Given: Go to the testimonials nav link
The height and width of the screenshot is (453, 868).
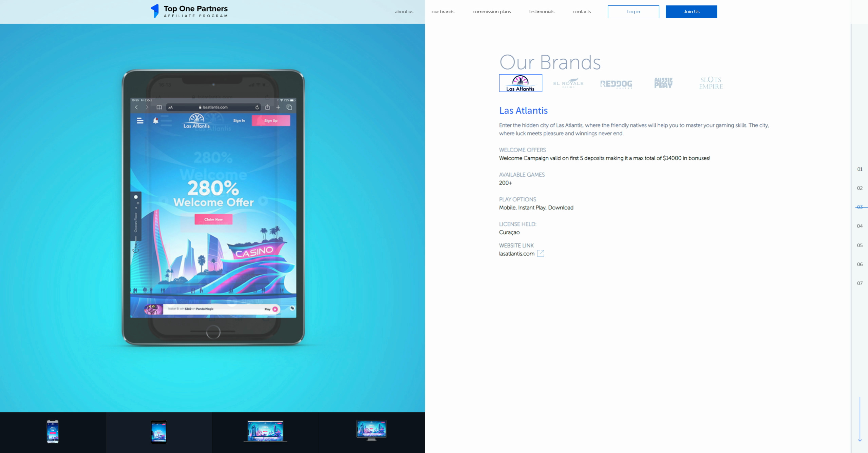Looking at the screenshot, I should (542, 12).
